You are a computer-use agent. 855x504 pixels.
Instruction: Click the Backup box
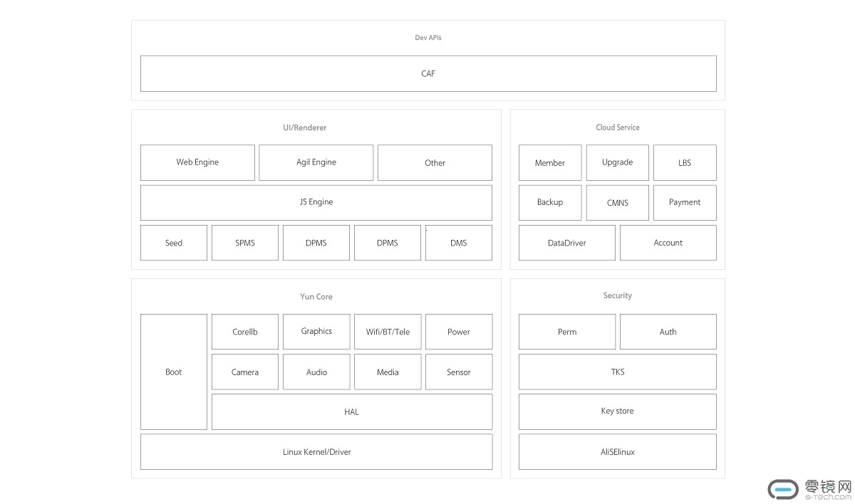tap(550, 202)
